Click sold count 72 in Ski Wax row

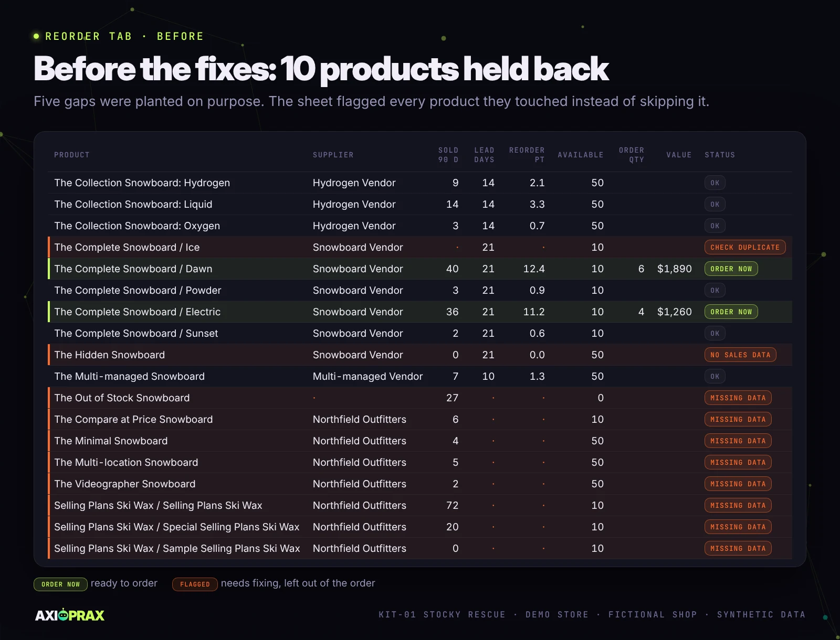pos(453,505)
